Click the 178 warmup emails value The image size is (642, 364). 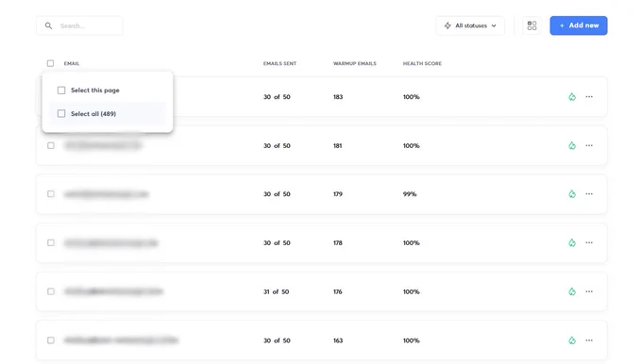[337, 243]
